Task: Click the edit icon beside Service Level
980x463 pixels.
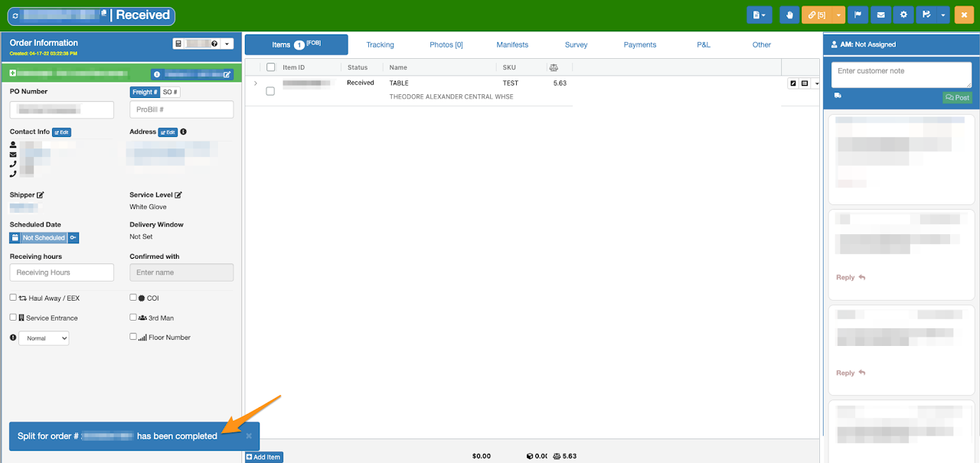Action: [178, 195]
